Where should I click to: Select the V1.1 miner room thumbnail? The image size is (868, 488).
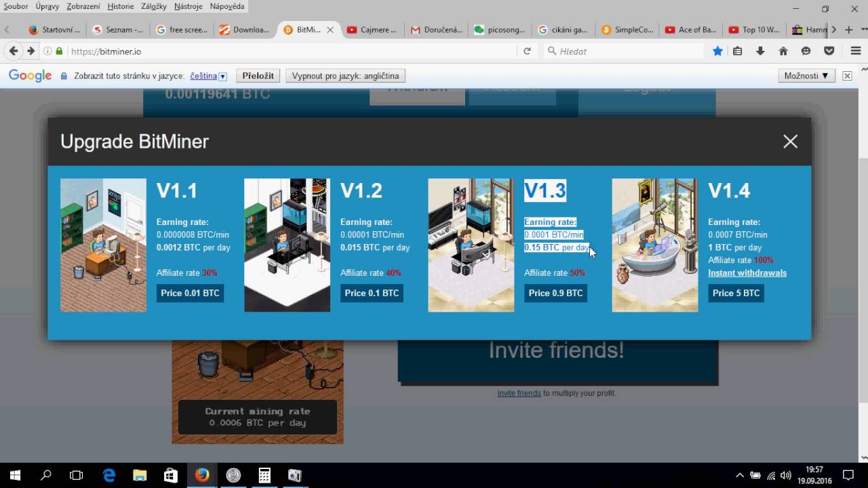pyautogui.click(x=103, y=245)
